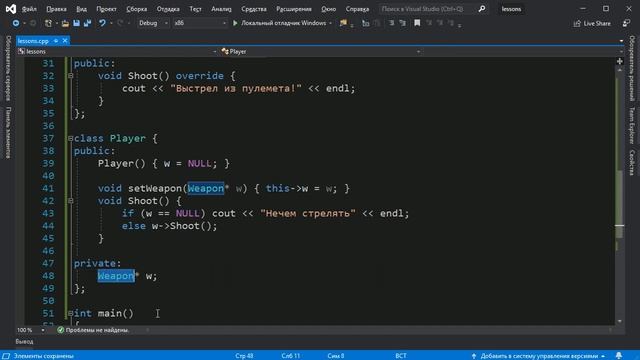Click the Live Share button label
Viewport: 640px width, 360px height.
click(x=597, y=24)
